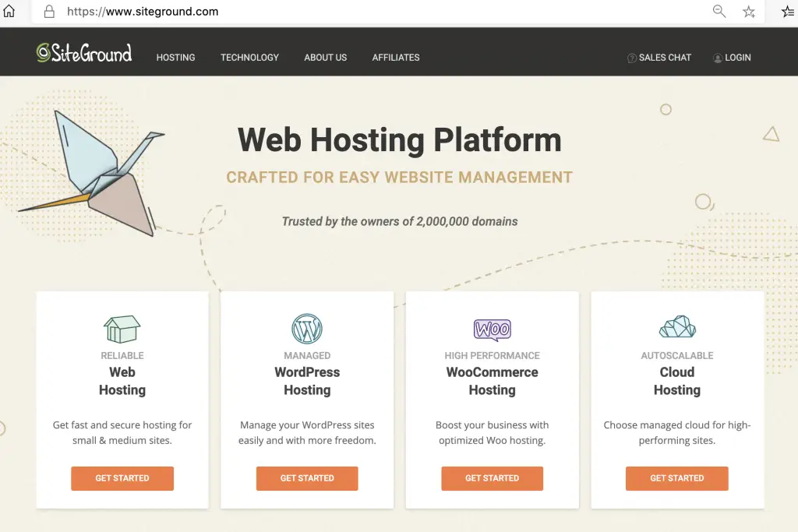Open the favorites list icon

coord(788,12)
